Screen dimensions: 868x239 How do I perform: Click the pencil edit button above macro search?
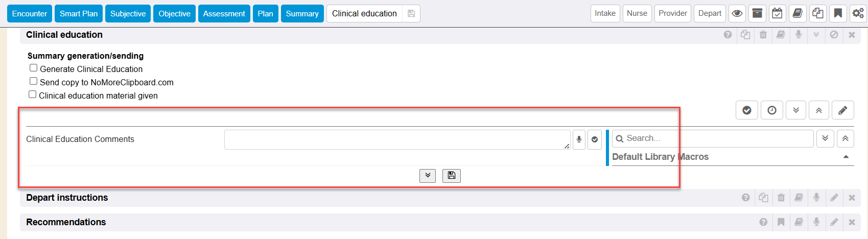click(x=842, y=110)
